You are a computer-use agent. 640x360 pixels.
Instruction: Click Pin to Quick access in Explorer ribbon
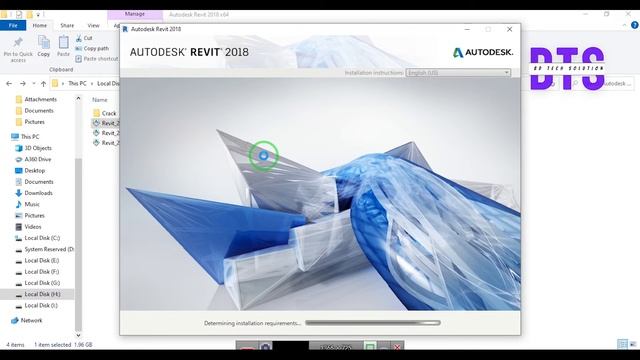tap(18, 49)
